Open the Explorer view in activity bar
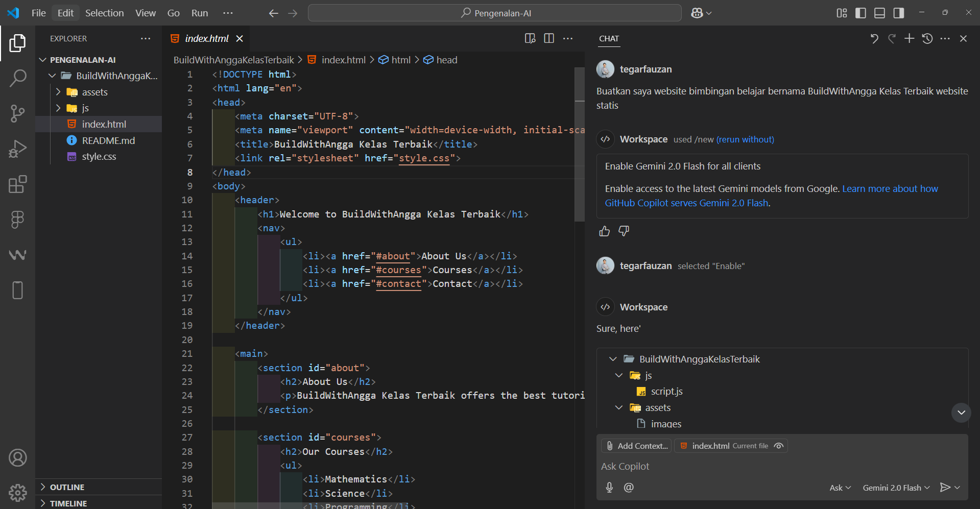 [x=17, y=43]
